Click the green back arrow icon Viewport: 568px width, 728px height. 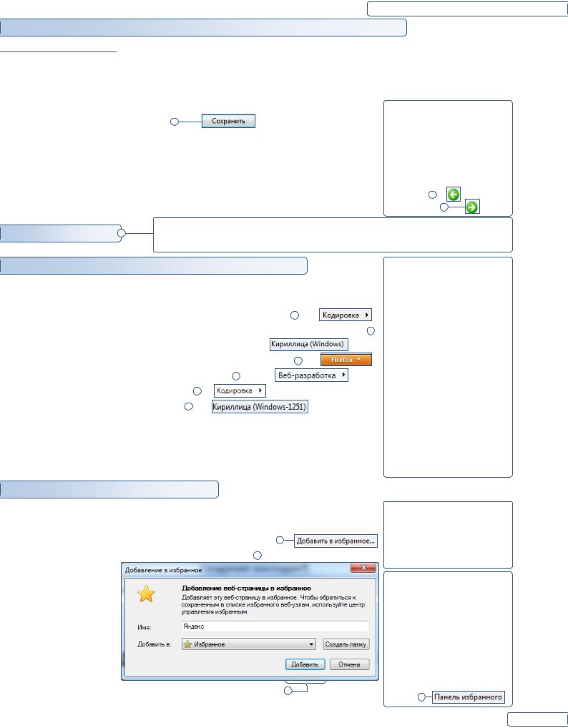click(x=454, y=194)
